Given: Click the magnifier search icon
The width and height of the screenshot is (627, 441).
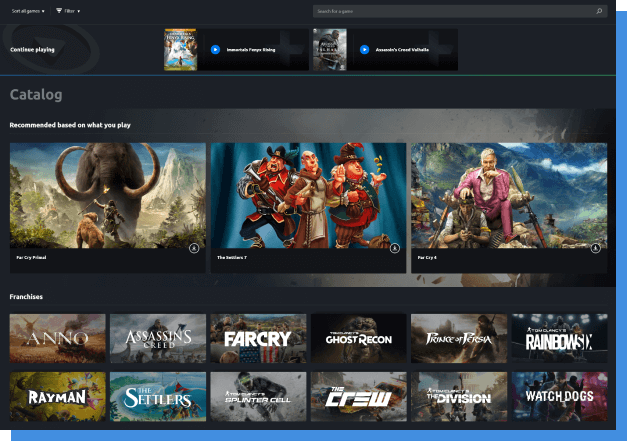Looking at the screenshot, I should pos(599,11).
